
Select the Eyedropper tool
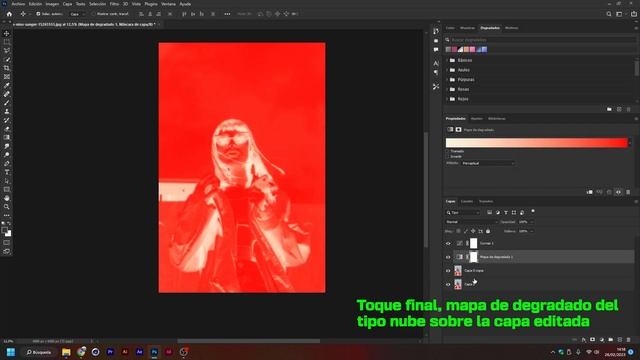[7, 85]
